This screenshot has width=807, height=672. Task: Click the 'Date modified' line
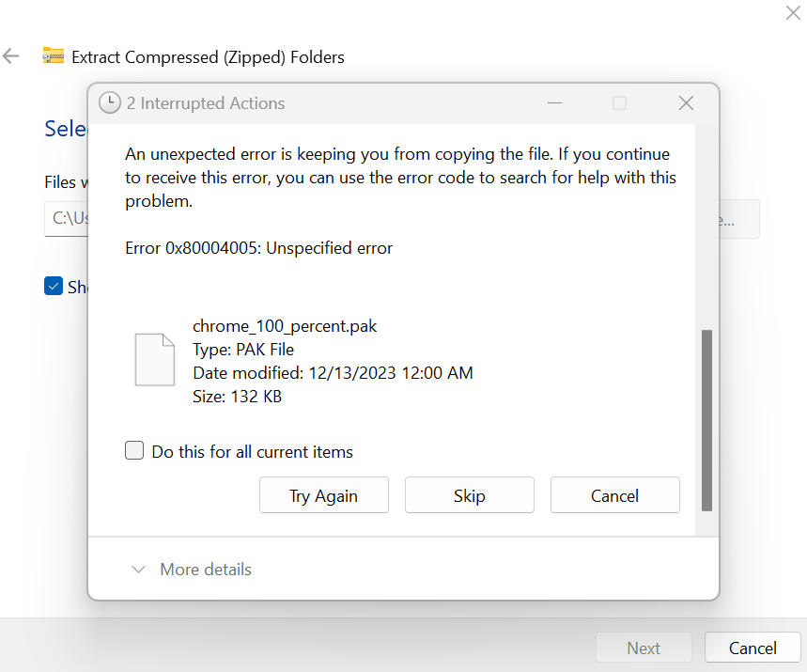click(333, 373)
